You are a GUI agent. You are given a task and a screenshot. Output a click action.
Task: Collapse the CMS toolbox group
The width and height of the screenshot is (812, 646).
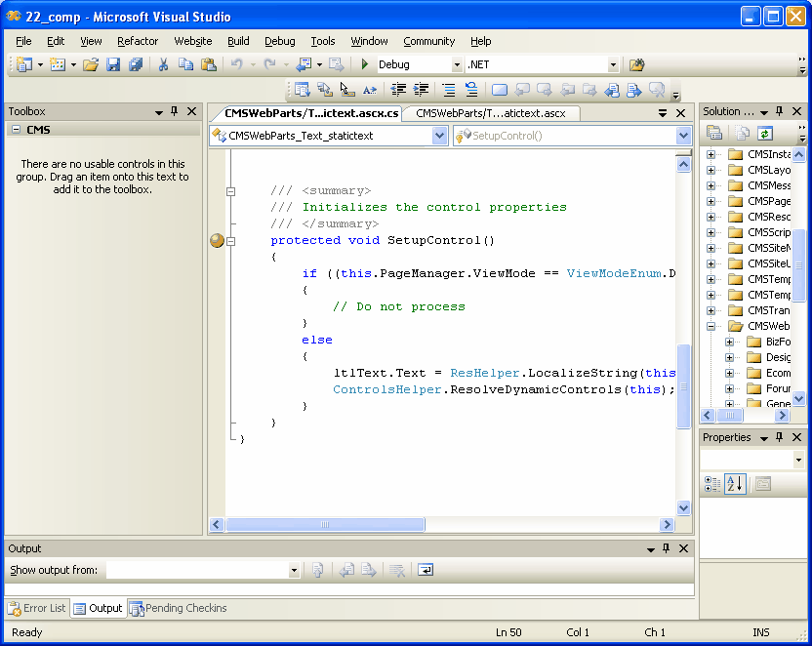point(17,130)
